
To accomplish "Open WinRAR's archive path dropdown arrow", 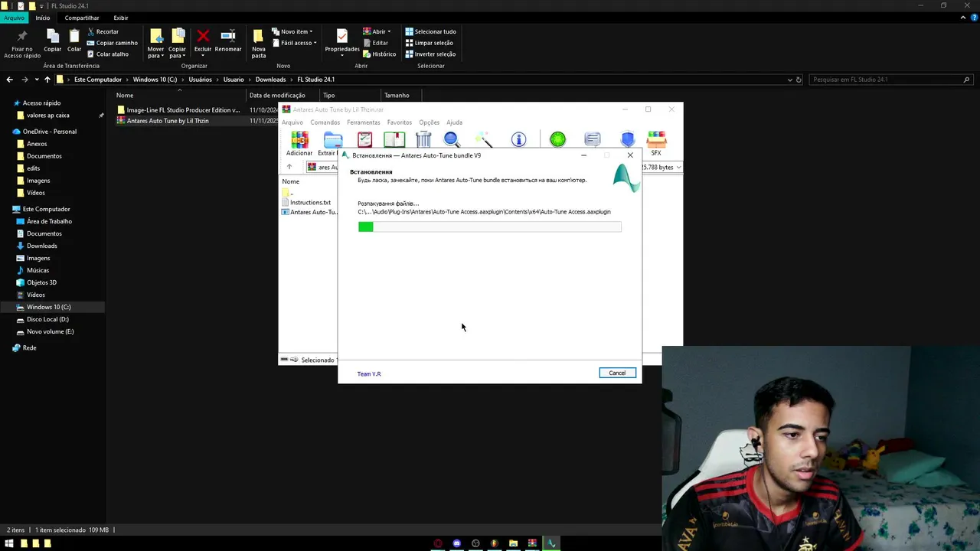I will [x=678, y=167].
